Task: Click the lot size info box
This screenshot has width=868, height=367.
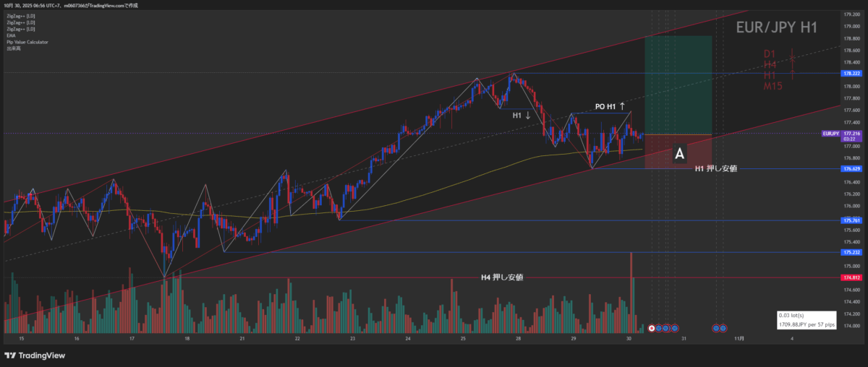Action: point(807,320)
